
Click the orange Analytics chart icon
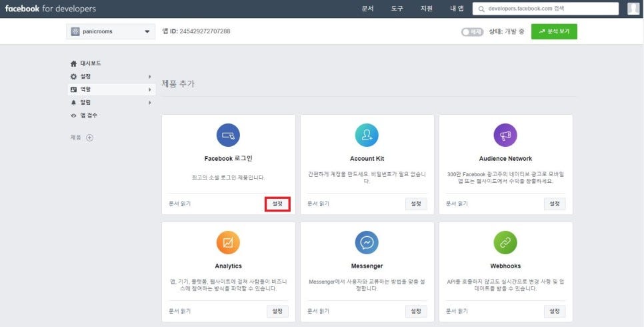pos(228,243)
